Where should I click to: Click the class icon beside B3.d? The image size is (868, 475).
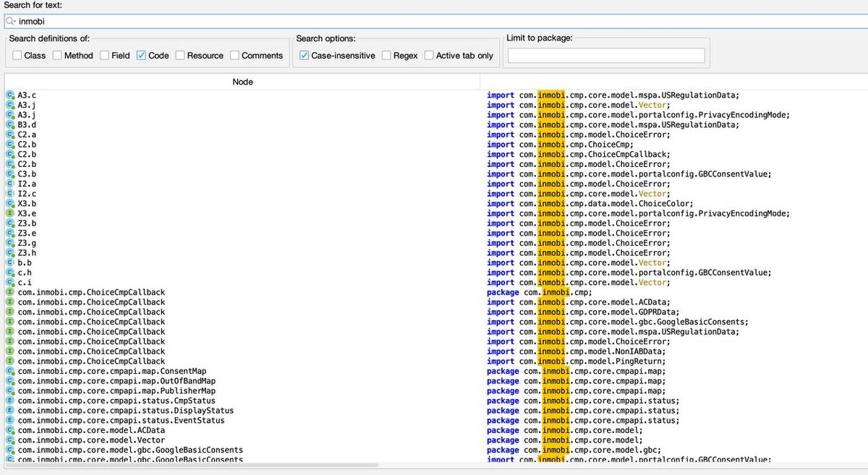[10, 124]
